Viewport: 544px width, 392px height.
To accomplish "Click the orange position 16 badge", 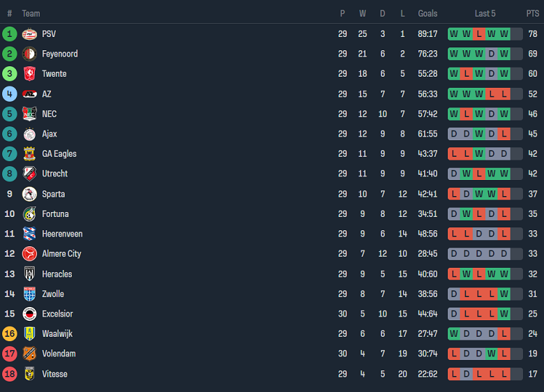I will tap(10, 334).
